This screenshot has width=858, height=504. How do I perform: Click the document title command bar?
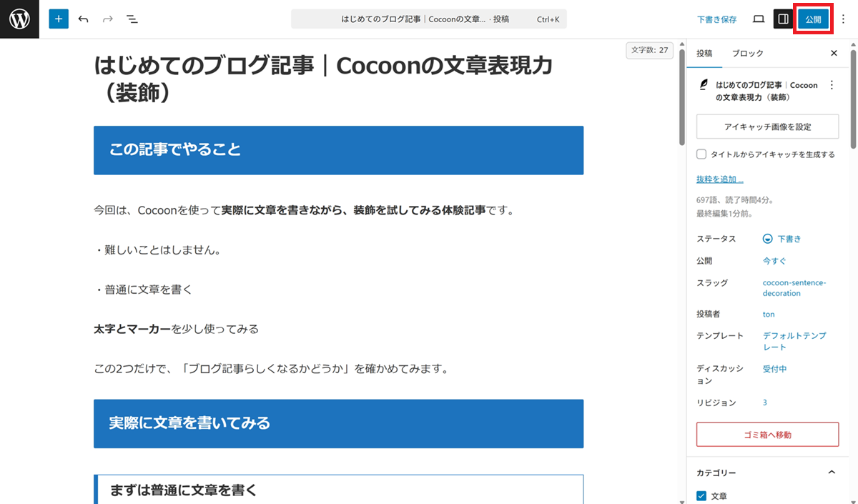pos(428,19)
